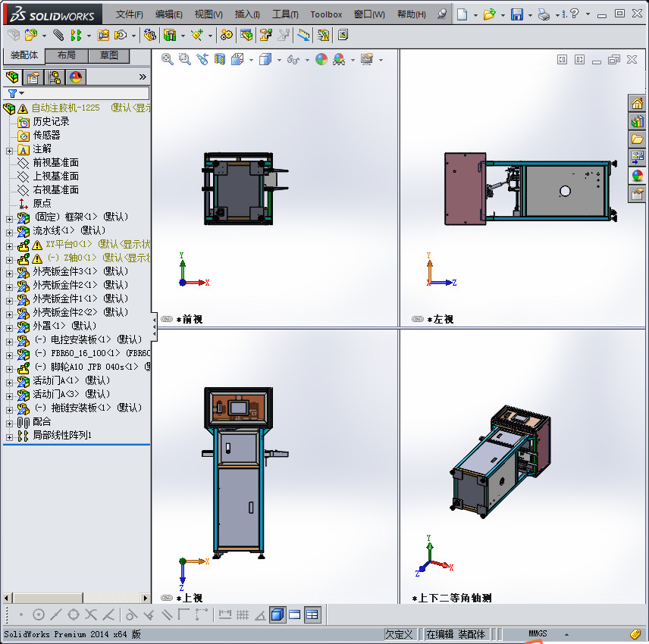This screenshot has height=644, width=649.
Task: Click the Apply Scene color ball dropdown icon
Action: 340,59
